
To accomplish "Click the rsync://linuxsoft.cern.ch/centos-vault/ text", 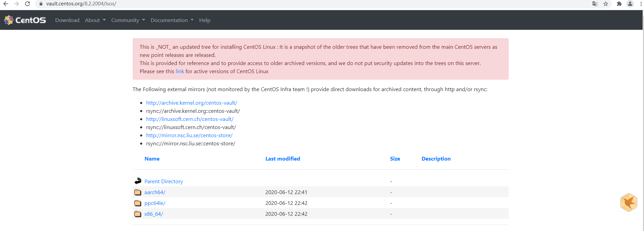I will click(191, 127).
